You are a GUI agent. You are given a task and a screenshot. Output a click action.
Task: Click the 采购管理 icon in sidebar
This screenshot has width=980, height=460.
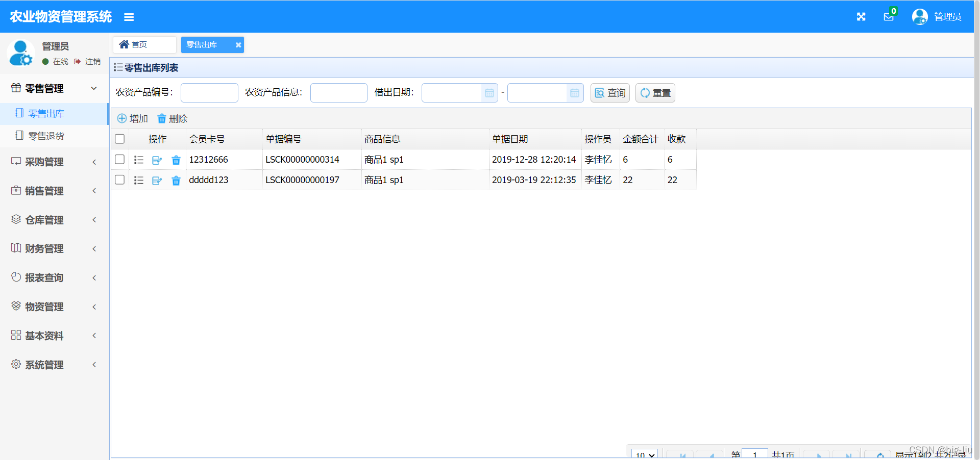point(16,161)
